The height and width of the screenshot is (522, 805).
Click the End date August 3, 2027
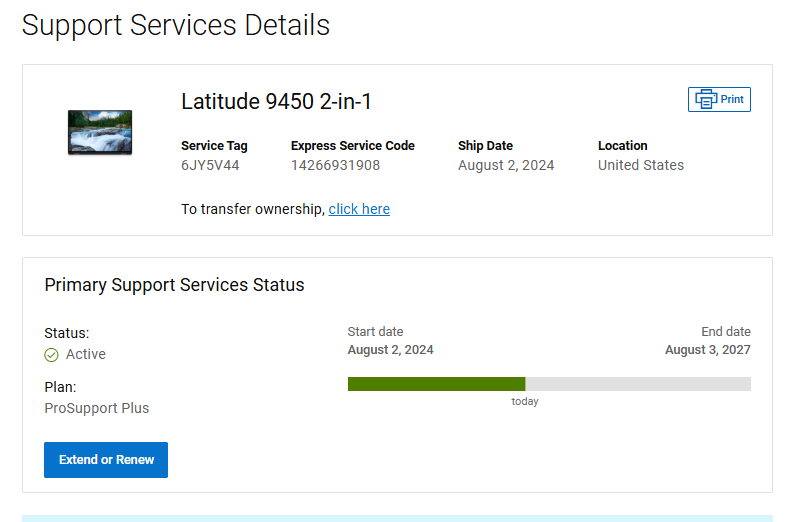[x=707, y=350]
